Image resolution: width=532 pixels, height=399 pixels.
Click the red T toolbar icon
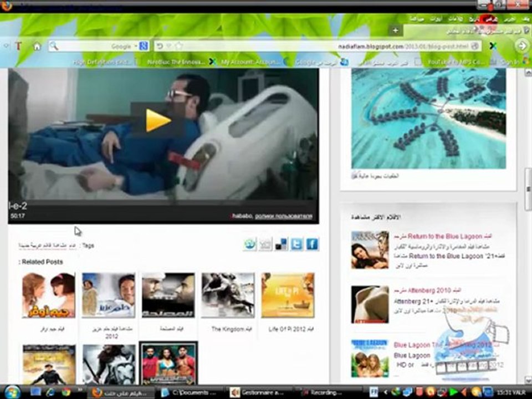[x=18, y=46]
